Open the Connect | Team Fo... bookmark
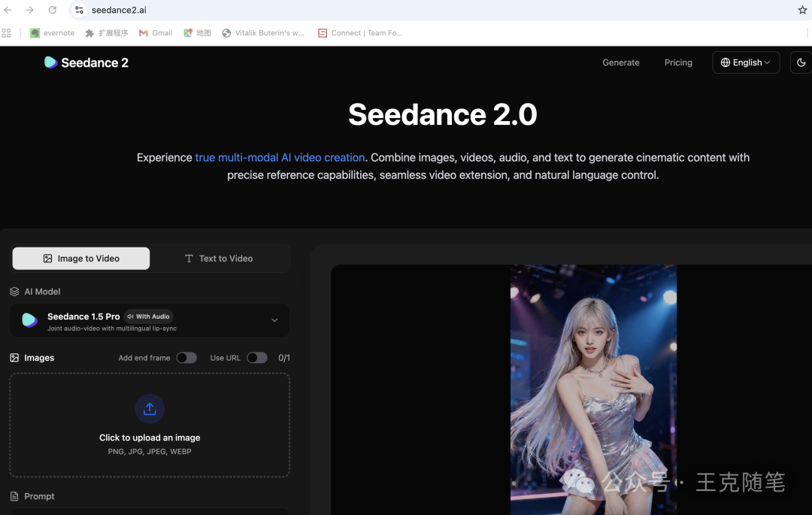 (360, 33)
